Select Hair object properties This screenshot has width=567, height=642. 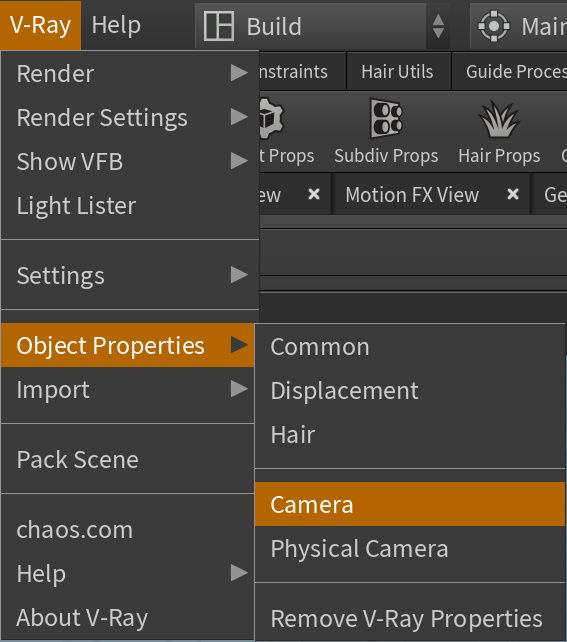[x=410, y=434]
